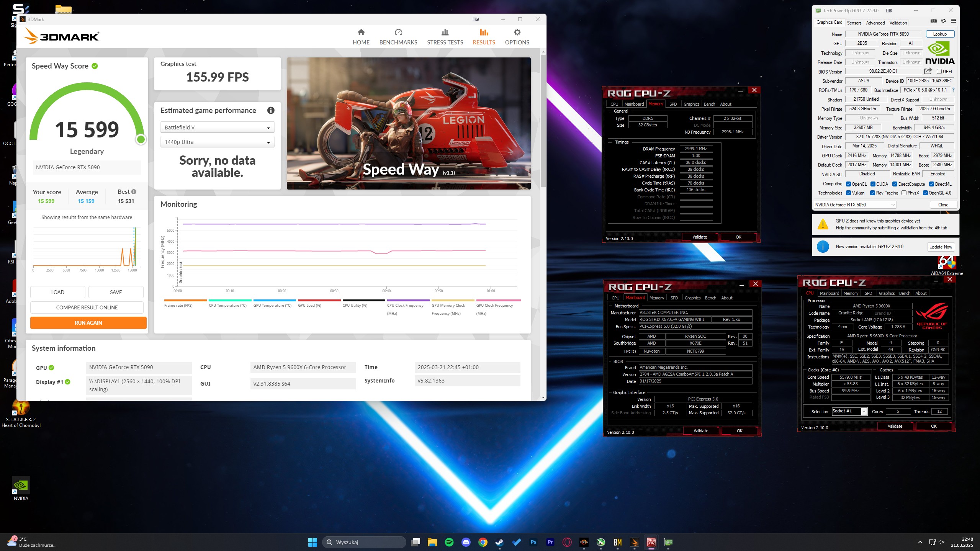
Task: Launch Google Chrome from the taskbar
Action: (483, 542)
